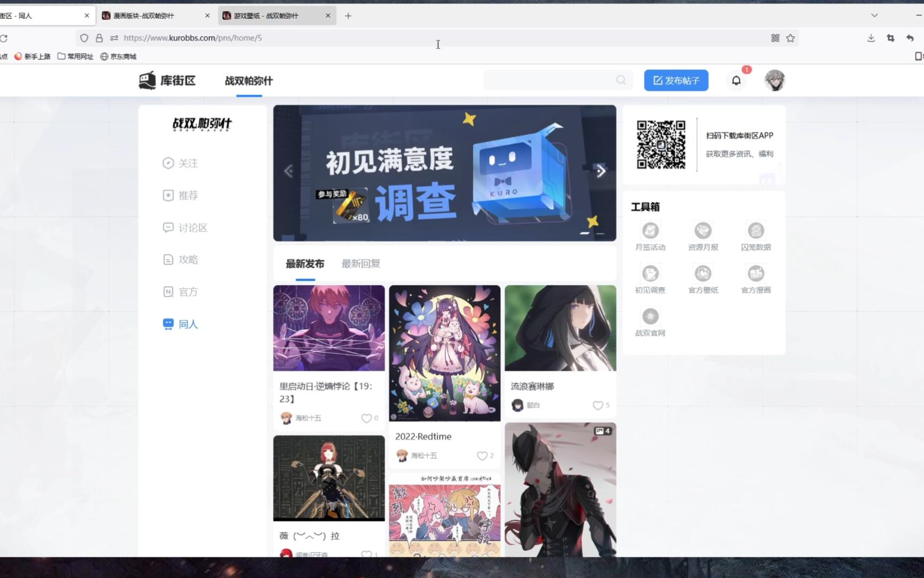
Task: Show next banner slide arrow
Action: click(601, 171)
